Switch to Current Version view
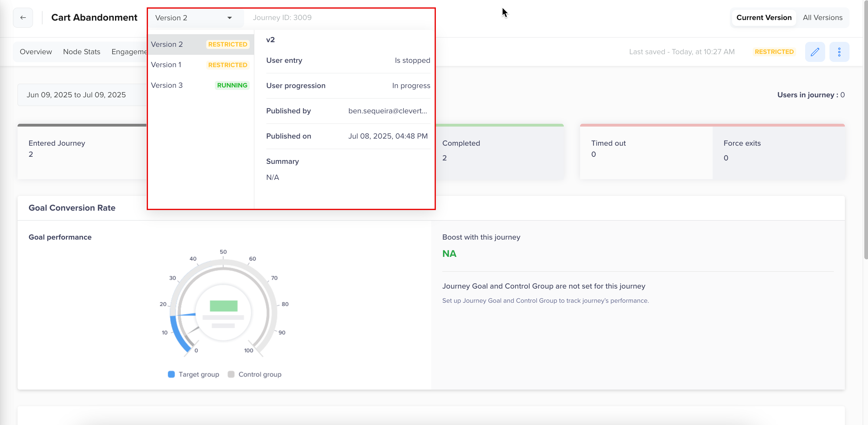868x425 pixels. (x=764, y=18)
